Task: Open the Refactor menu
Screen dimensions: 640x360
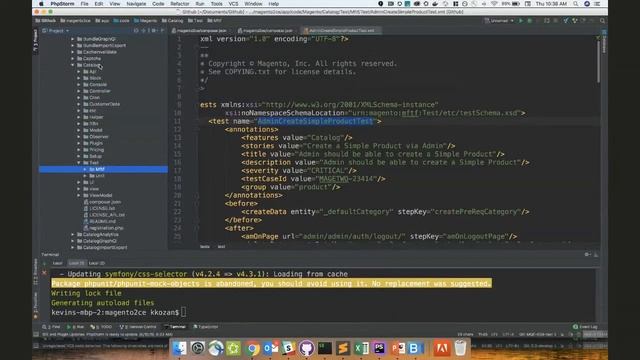Action: pyautogui.click(x=180, y=4)
